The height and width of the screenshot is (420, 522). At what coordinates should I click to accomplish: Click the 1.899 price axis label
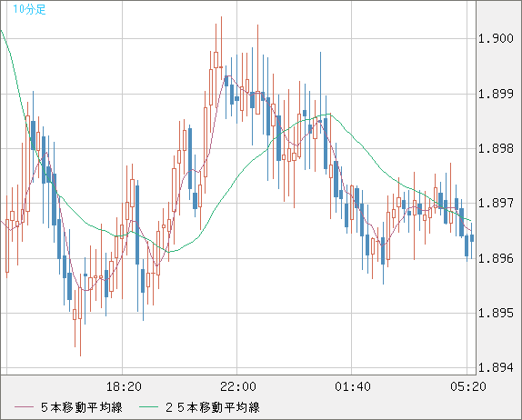pyautogui.click(x=496, y=94)
